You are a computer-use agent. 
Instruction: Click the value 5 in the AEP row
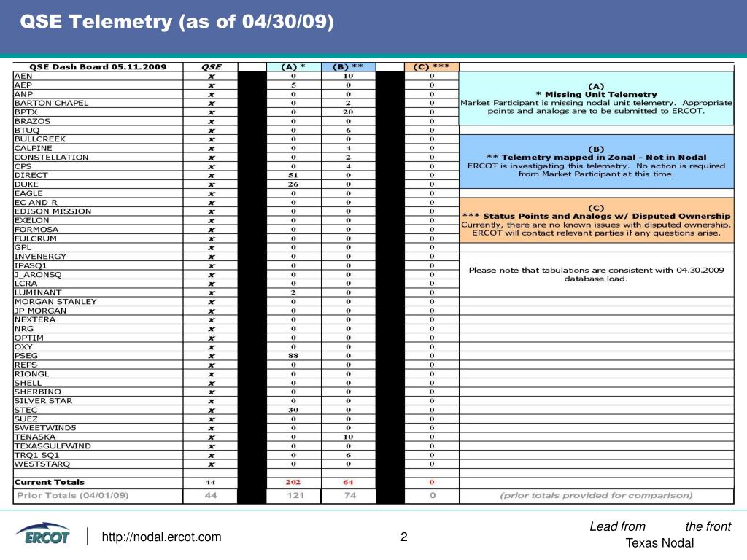pos(293,85)
